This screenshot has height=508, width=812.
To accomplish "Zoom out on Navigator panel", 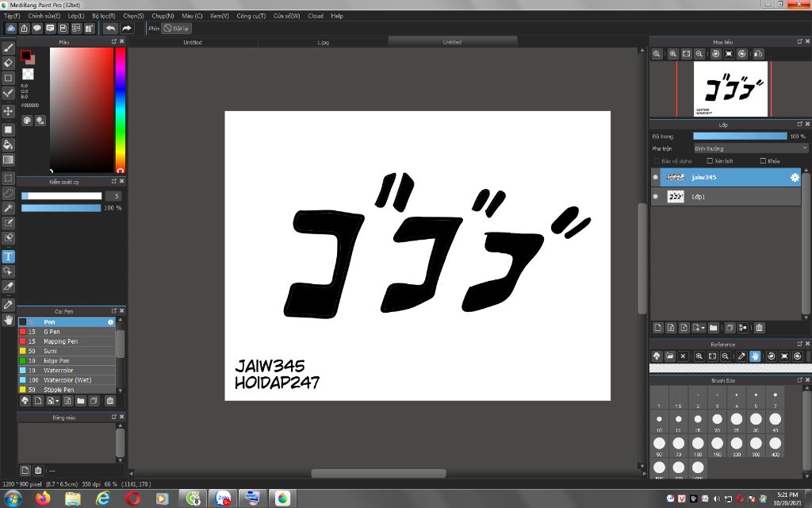I will [699, 54].
